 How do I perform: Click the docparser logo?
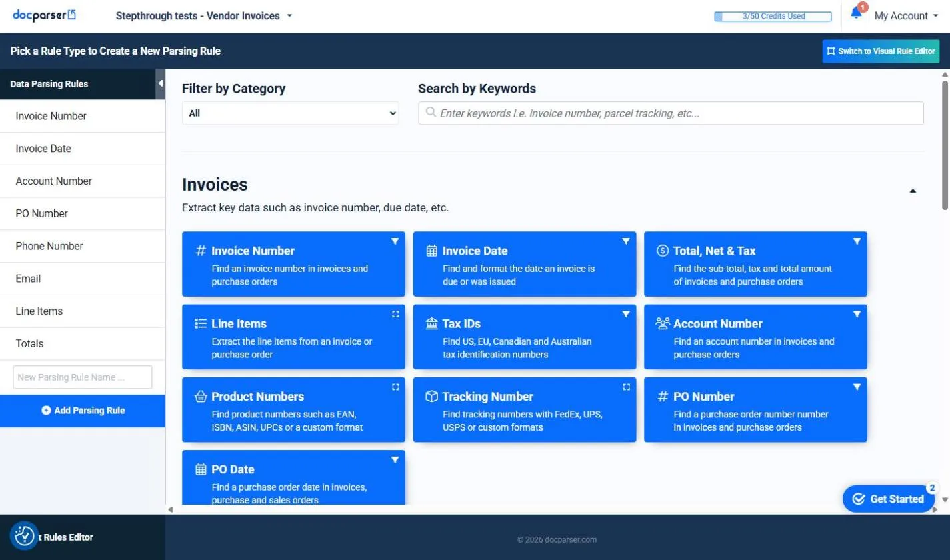pyautogui.click(x=44, y=15)
